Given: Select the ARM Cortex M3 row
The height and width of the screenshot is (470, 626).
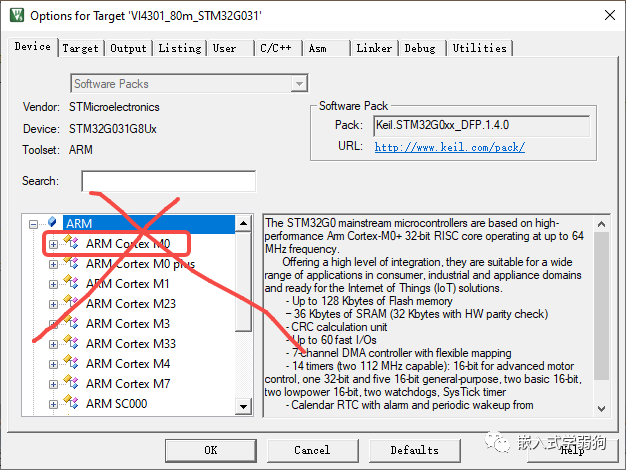Looking at the screenshot, I should 128,323.
